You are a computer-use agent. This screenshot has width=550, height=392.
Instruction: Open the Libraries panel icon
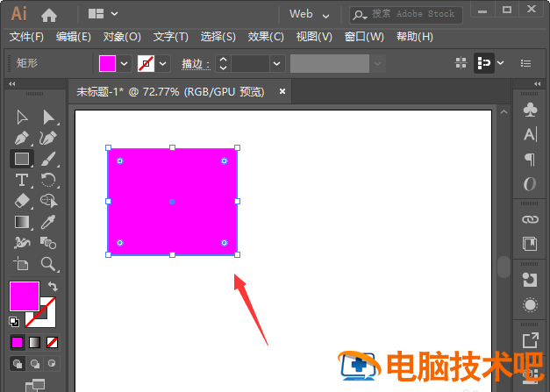[530, 244]
